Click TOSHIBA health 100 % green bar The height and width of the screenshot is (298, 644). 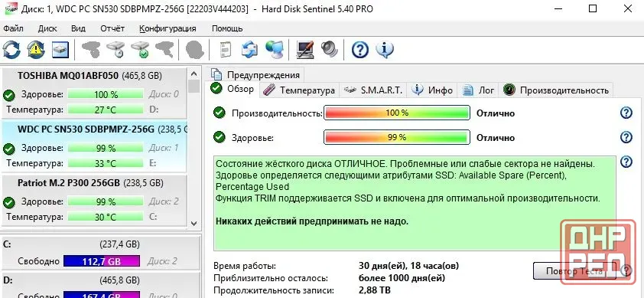106,94
